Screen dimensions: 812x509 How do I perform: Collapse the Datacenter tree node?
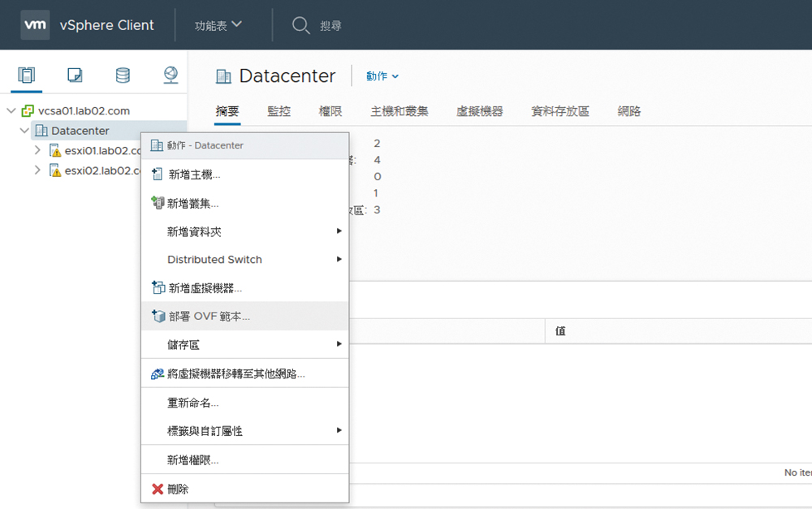tap(24, 131)
